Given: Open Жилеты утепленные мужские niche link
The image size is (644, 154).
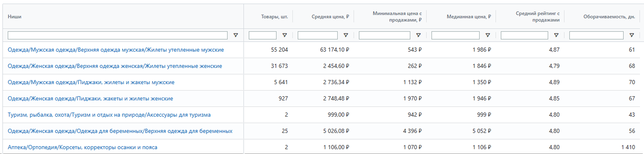Looking at the screenshot, I should coord(116,50).
